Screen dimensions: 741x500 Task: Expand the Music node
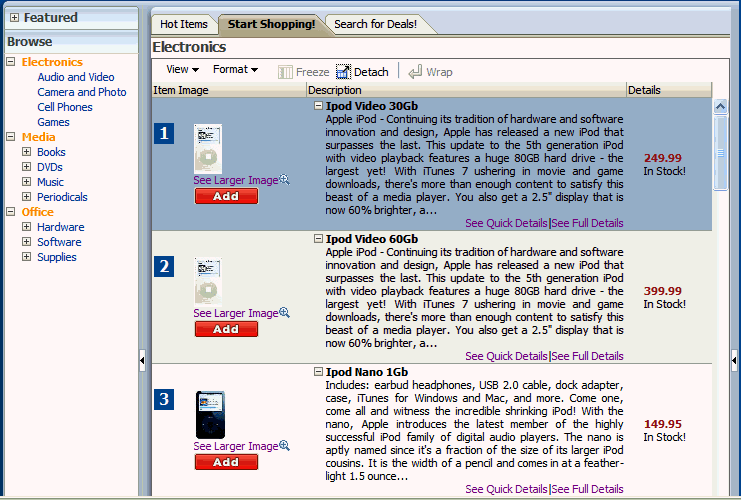pyautogui.click(x=26, y=182)
